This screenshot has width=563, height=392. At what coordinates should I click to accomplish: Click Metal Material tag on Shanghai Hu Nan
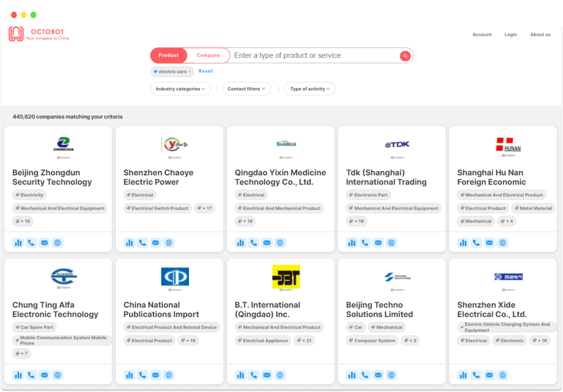(533, 208)
